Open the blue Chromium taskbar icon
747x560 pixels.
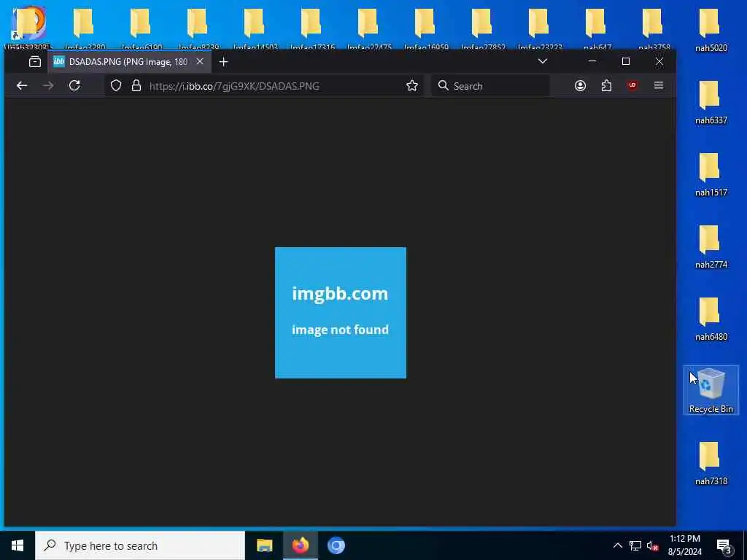tap(336, 545)
